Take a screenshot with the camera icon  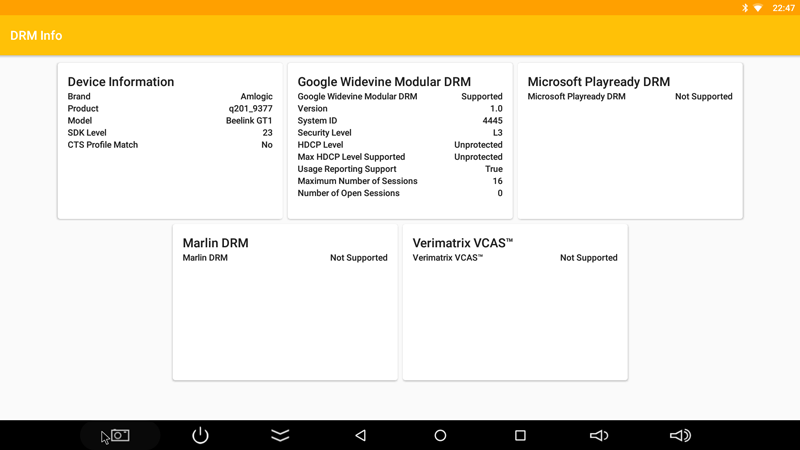(120, 435)
